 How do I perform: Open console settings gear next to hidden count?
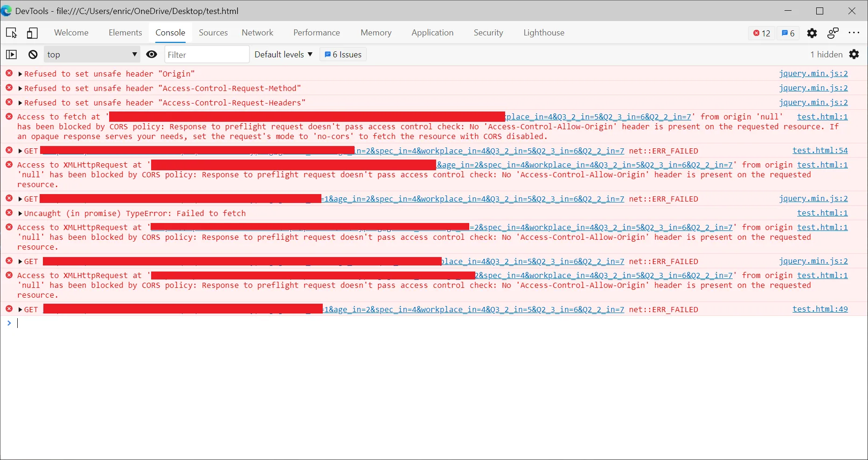pos(854,55)
